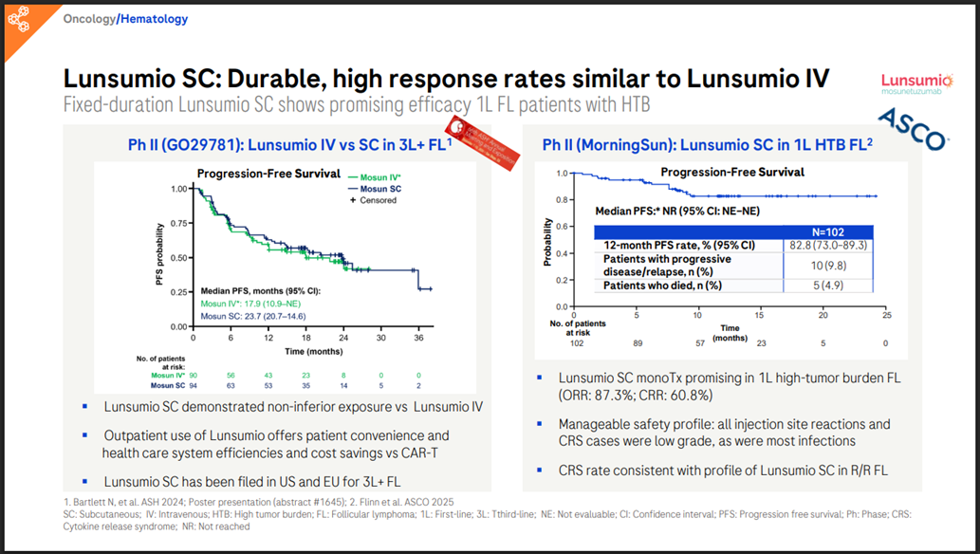Click 'Progression-Free Survival' title on the GO29781 chart
The height and width of the screenshot is (554, 980).
pyautogui.click(x=268, y=174)
